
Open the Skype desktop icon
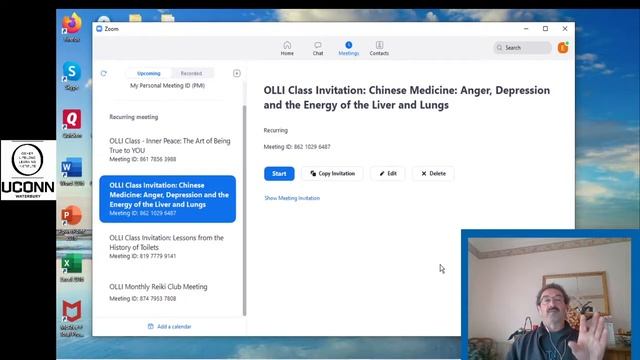(72, 76)
